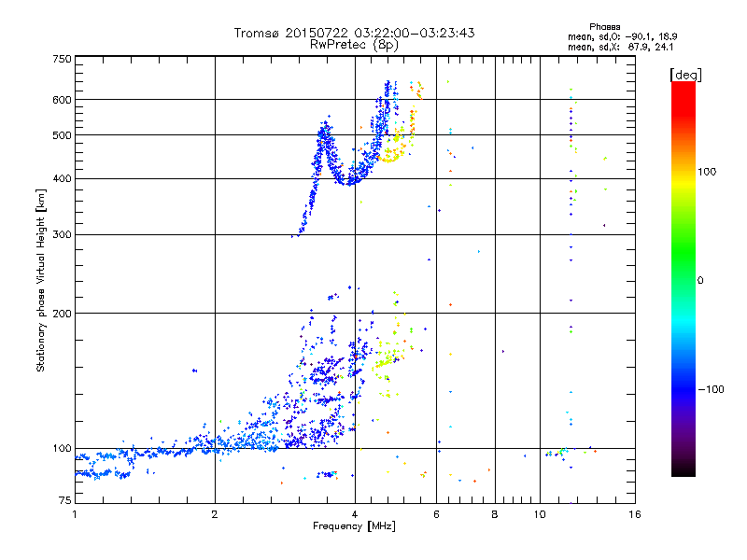Click the y-axis tick label "600"
Viewport: 747px width, 560px height.
62,100
